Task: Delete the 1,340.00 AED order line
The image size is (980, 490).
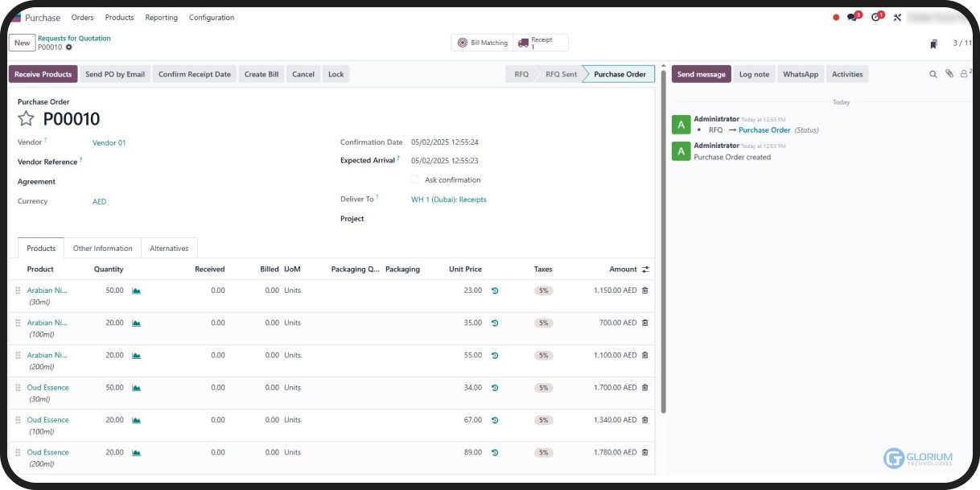Action: click(644, 420)
